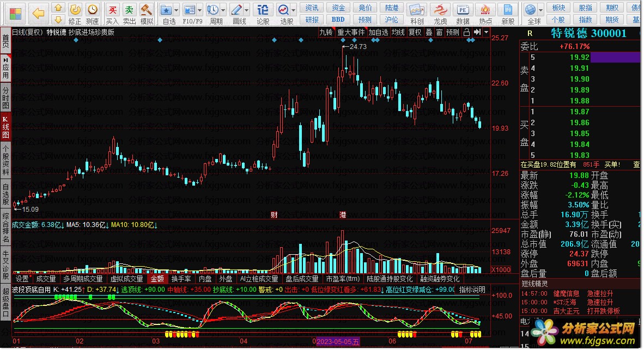Expand the 画线 drawing dropdown arrow
This screenshot has height=350, width=644.
point(247,10)
